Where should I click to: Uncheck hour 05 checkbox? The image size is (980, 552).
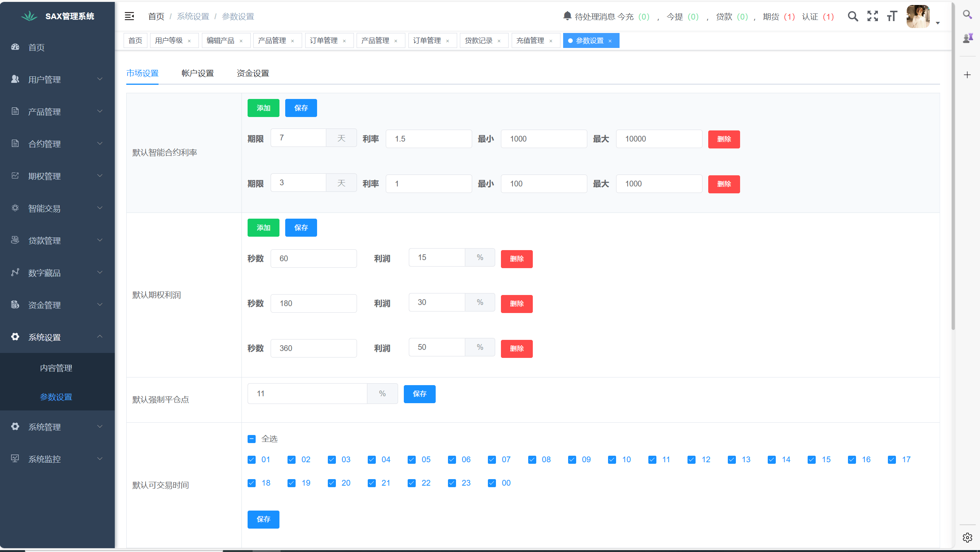pyautogui.click(x=412, y=460)
